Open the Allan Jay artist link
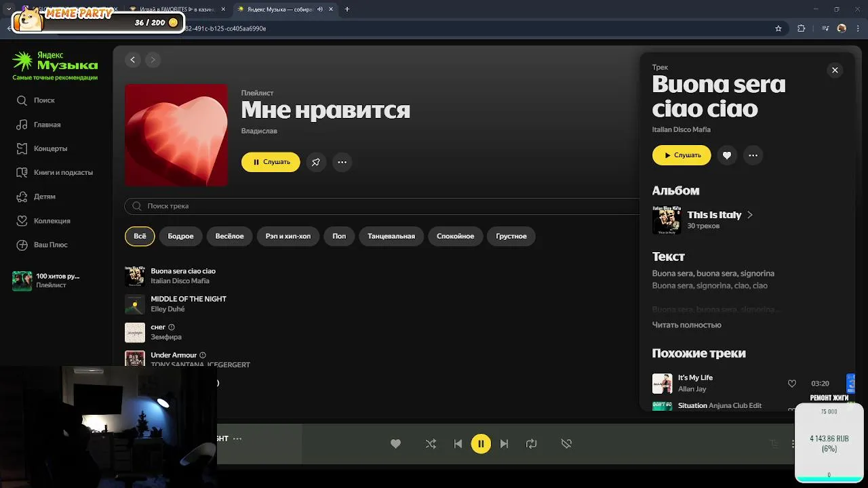Viewport: 868px width, 488px height. pos(692,389)
